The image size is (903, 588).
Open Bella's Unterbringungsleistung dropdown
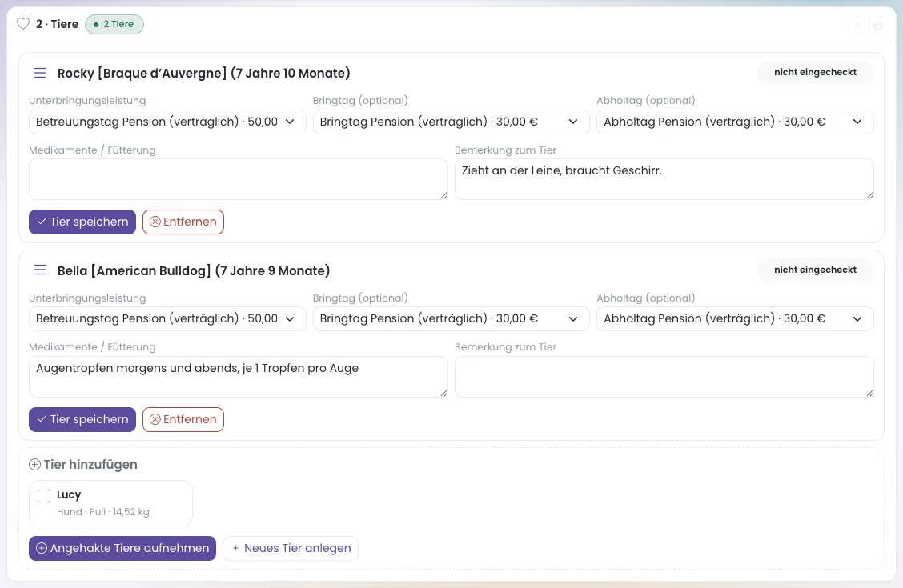point(167,318)
